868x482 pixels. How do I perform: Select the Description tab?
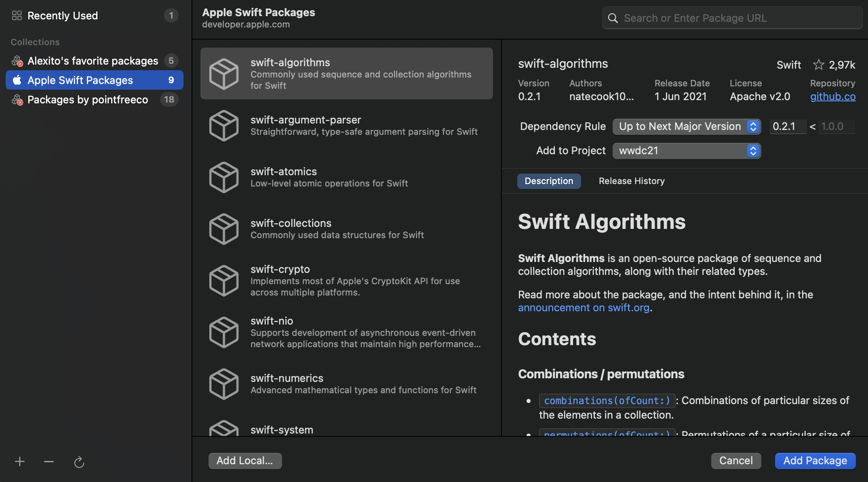pyautogui.click(x=549, y=181)
